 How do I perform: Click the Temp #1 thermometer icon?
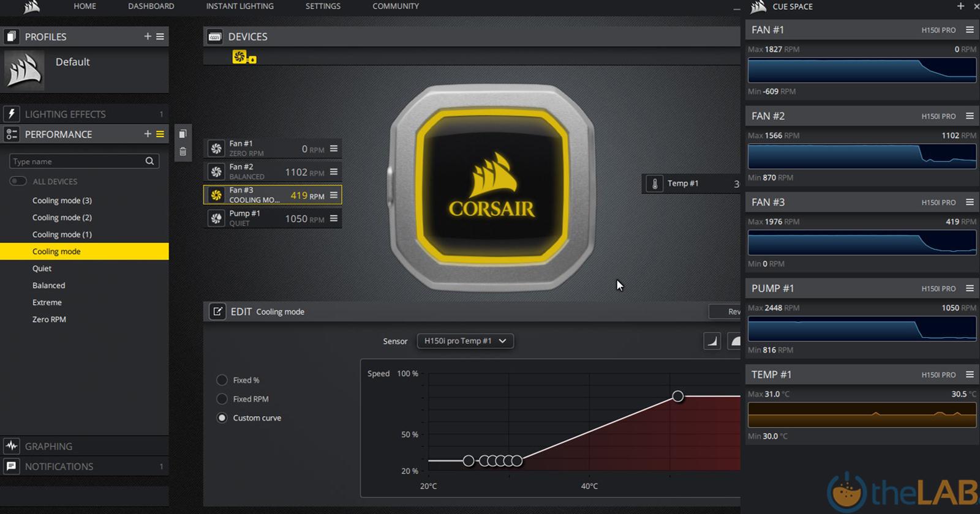click(x=655, y=184)
